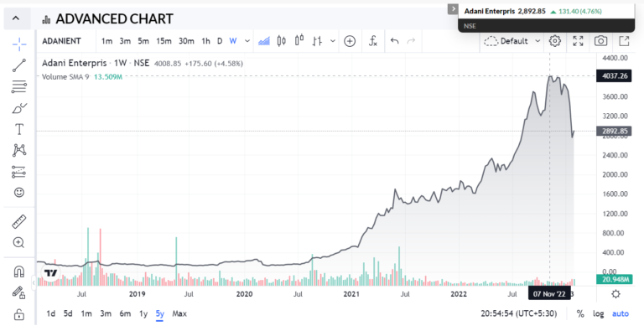Open the Fibonacci retracement tool
Screen dimensions: 644x331
(19, 86)
